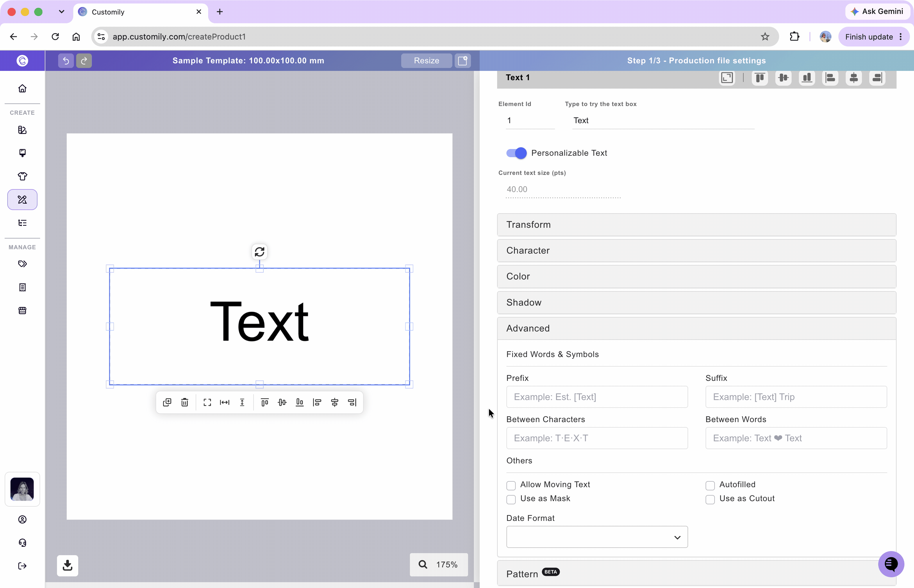Open the zoom 175% control
Screen dimensions: 914x588
pos(439,564)
